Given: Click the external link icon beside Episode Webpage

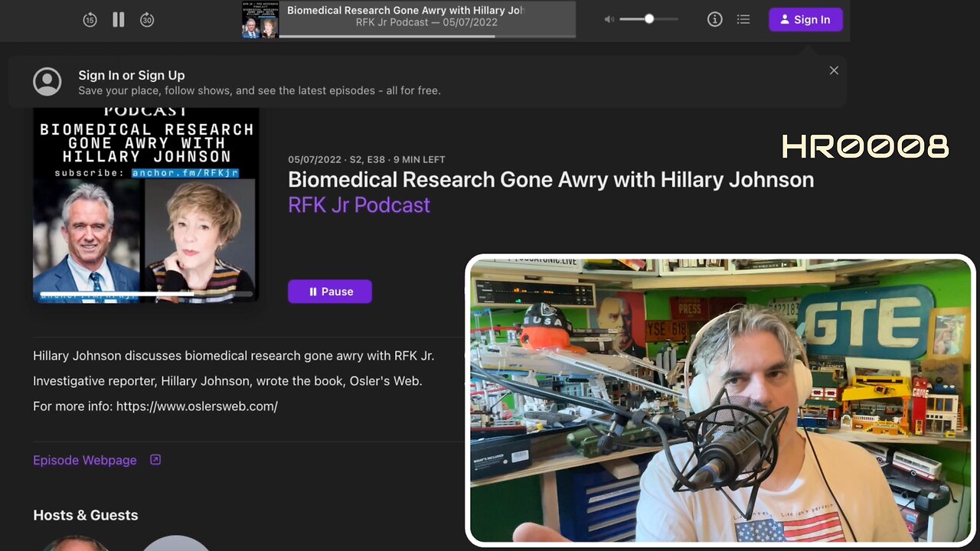Looking at the screenshot, I should tap(155, 460).
